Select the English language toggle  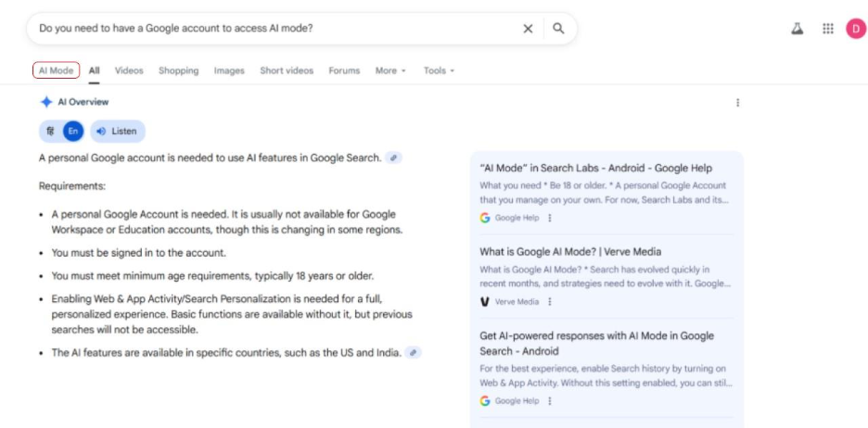point(72,132)
